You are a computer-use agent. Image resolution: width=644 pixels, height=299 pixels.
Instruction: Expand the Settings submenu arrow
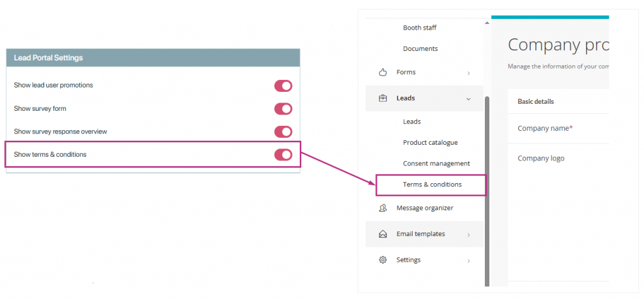point(469,261)
